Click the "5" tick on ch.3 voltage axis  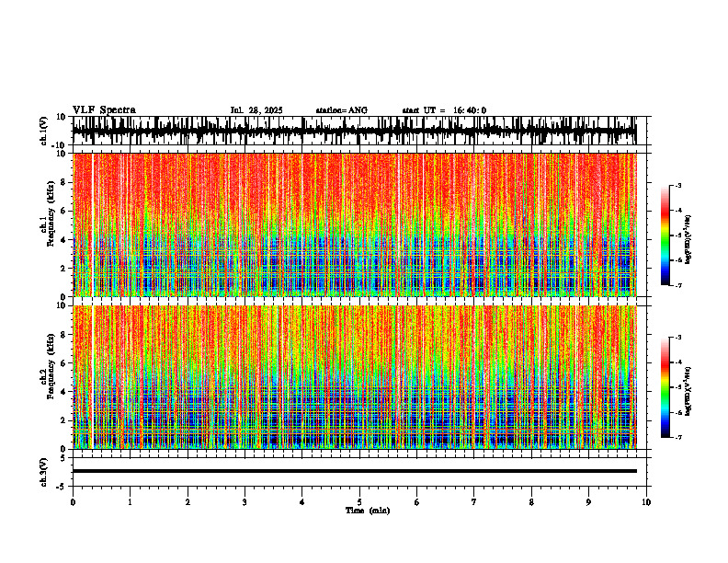pyautogui.click(x=64, y=458)
